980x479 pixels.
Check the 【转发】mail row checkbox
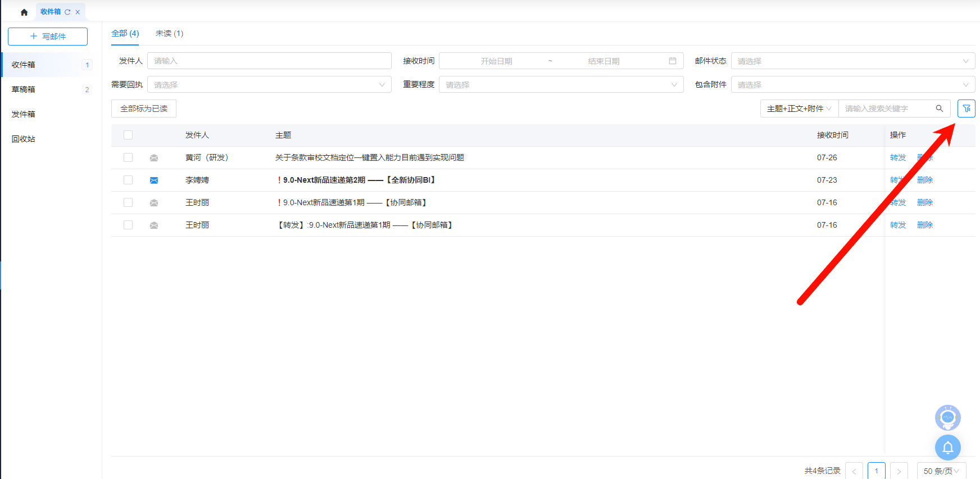(128, 225)
